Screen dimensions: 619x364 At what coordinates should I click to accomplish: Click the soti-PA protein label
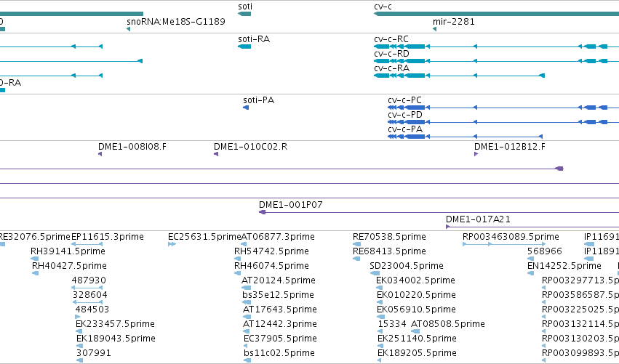pos(258,100)
